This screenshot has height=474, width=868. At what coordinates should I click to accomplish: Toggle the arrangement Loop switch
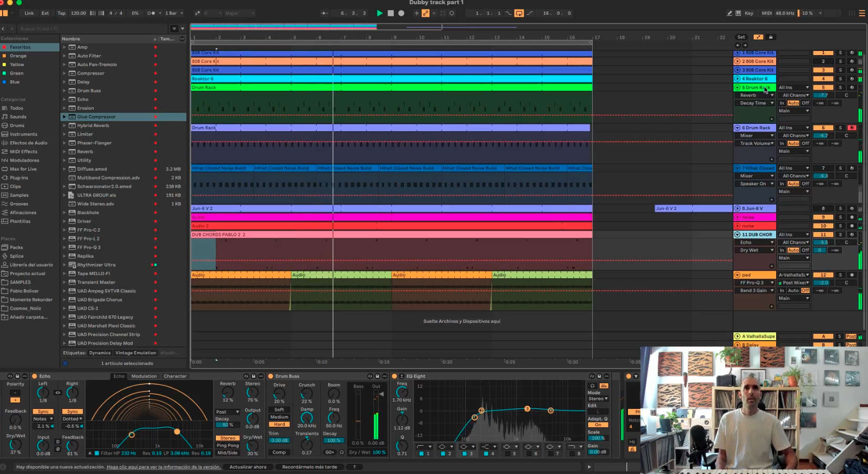coord(519,13)
